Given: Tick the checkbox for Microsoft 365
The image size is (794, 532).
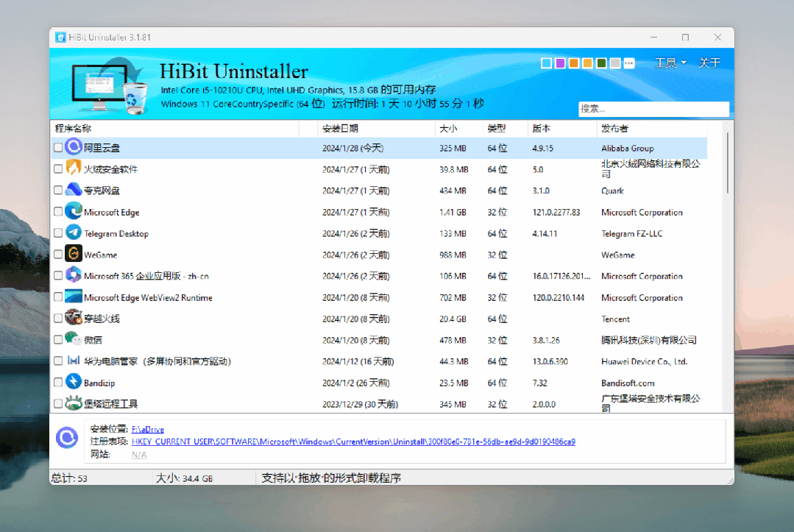Looking at the screenshot, I should 58,275.
